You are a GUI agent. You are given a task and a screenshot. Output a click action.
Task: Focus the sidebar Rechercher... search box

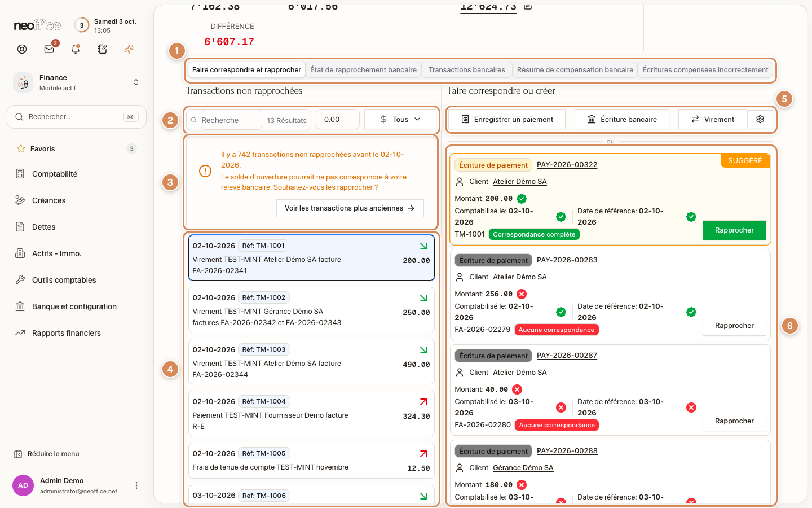tap(77, 117)
